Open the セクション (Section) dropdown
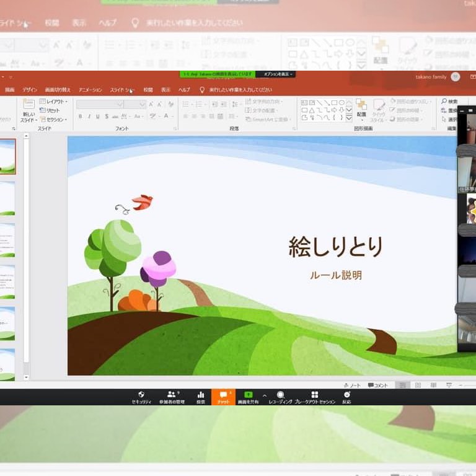The width and height of the screenshot is (476, 476). click(53, 120)
